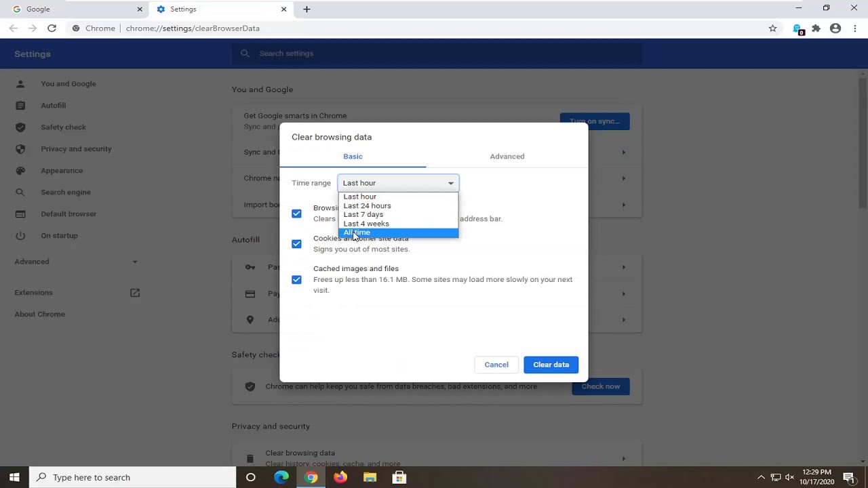The image size is (868, 488).
Task: Switch to the Google browser tab
Action: [75, 9]
